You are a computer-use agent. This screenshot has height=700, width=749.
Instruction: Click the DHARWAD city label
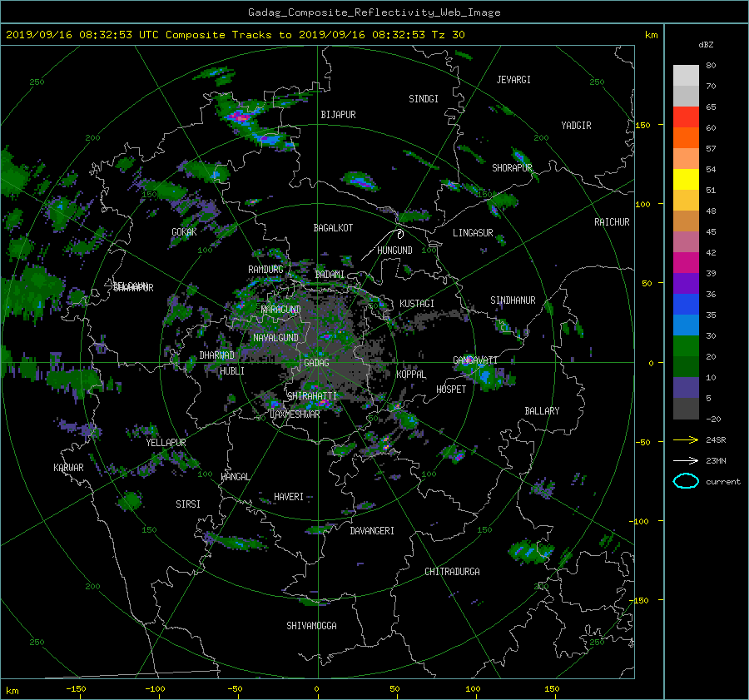(x=216, y=355)
